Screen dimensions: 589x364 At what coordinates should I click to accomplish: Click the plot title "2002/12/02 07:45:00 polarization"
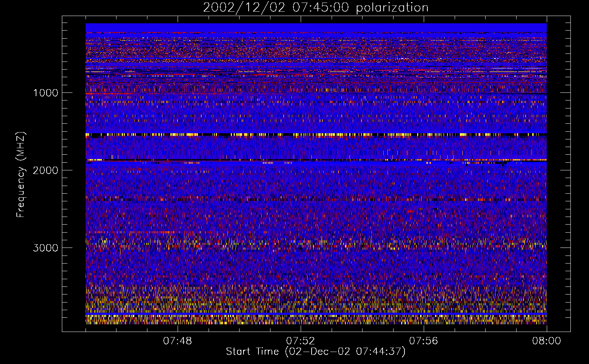(x=316, y=7)
